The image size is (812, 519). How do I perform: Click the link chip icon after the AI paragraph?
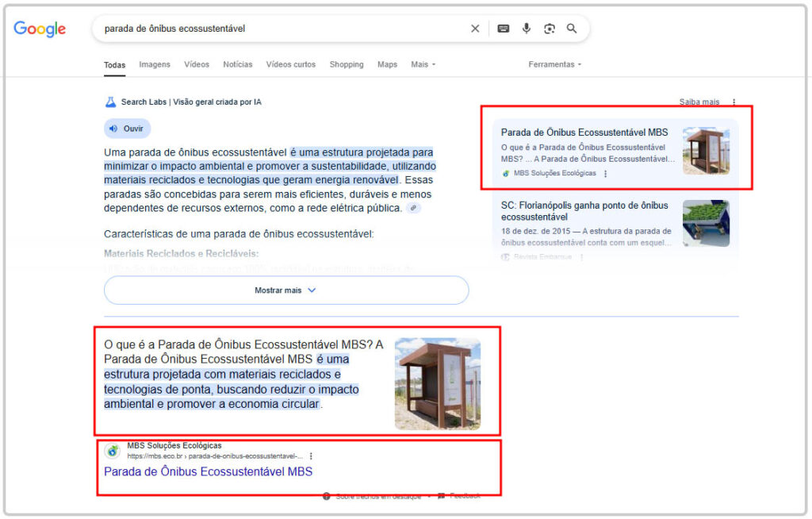[413, 208]
